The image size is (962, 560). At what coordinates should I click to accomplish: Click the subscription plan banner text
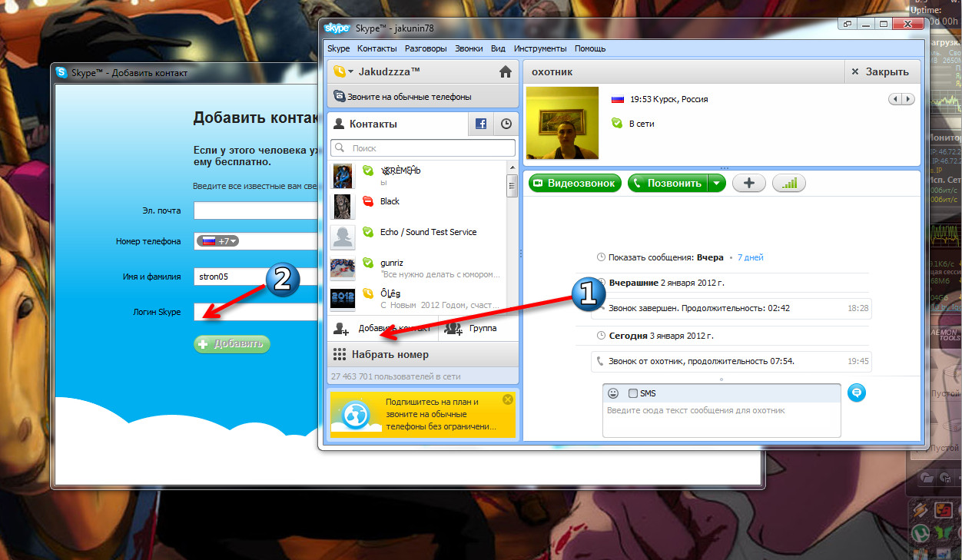[x=441, y=414]
